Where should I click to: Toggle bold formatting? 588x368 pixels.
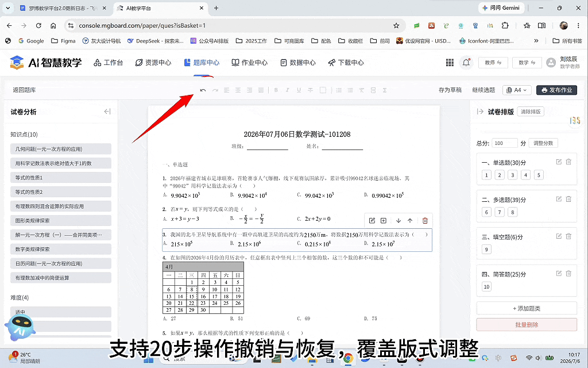click(276, 90)
